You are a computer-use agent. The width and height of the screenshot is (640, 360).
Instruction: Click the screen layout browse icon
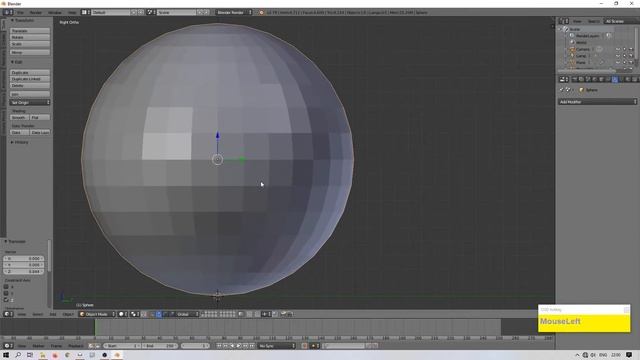pyautogui.click(x=85, y=12)
